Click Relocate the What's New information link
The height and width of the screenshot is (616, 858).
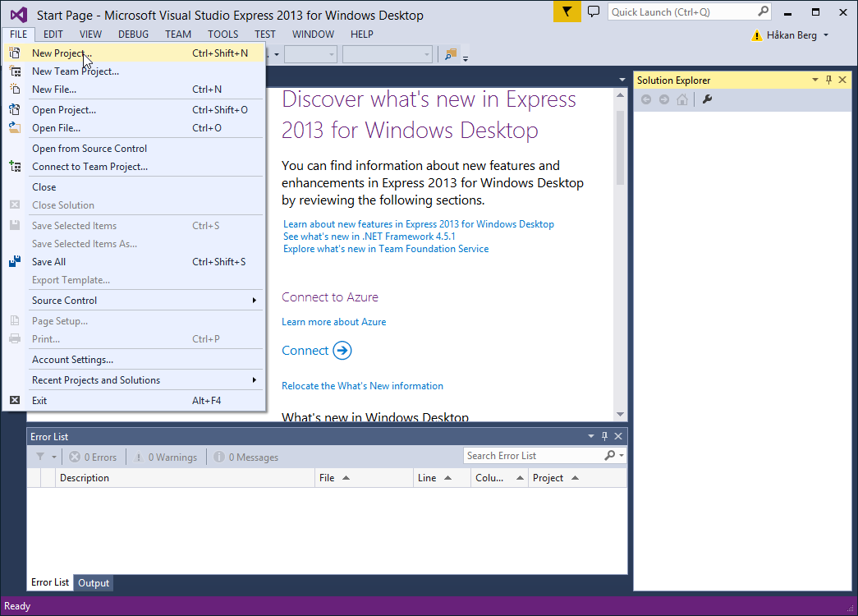point(362,386)
